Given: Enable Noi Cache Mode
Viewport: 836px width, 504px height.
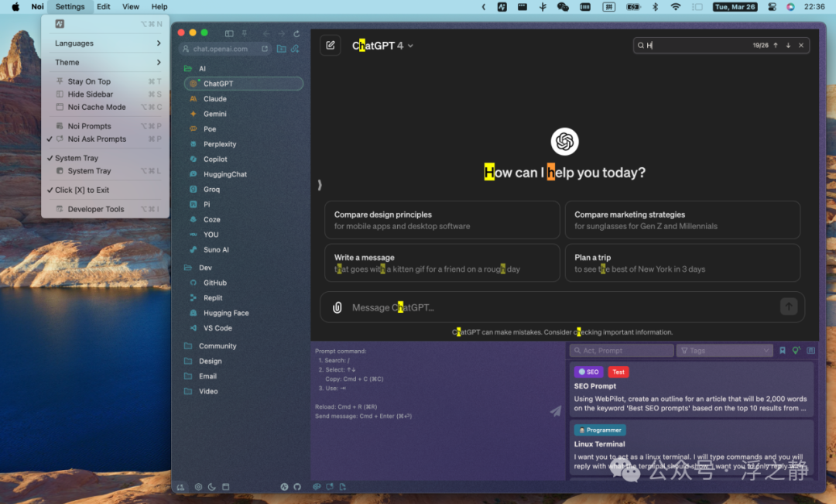Looking at the screenshot, I should click(105, 107).
